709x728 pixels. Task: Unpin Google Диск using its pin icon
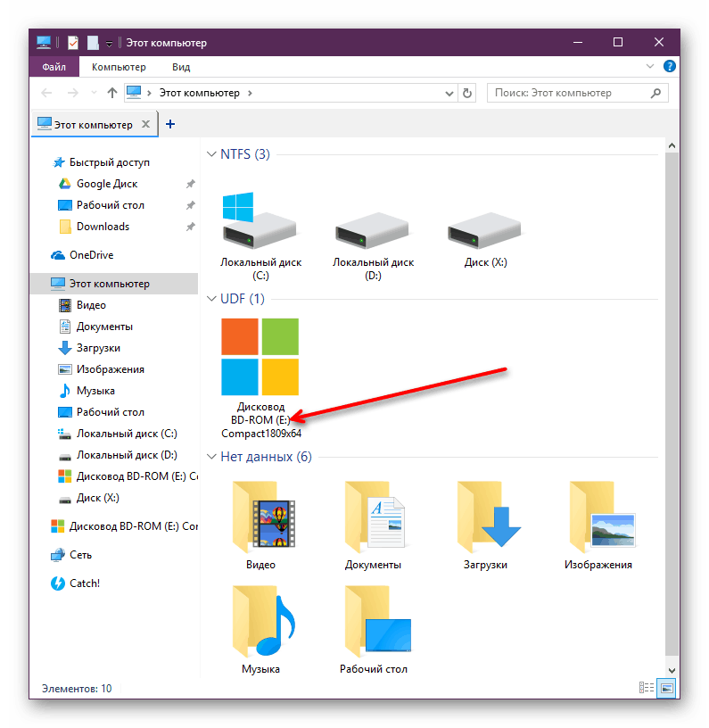coord(190,184)
